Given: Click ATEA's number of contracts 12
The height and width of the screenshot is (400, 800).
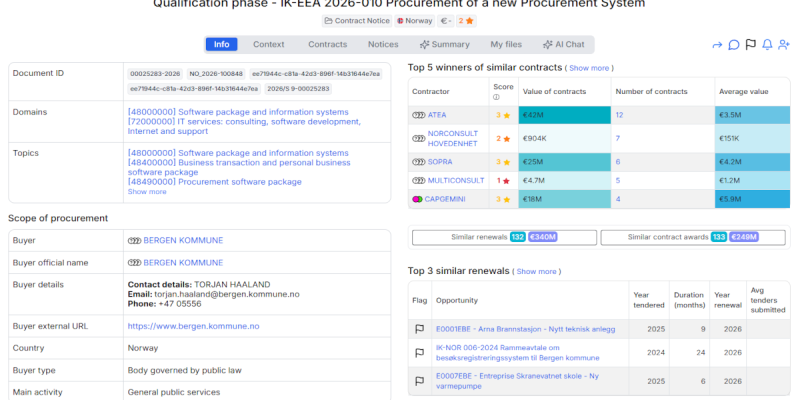Looking at the screenshot, I should [x=619, y=115].
